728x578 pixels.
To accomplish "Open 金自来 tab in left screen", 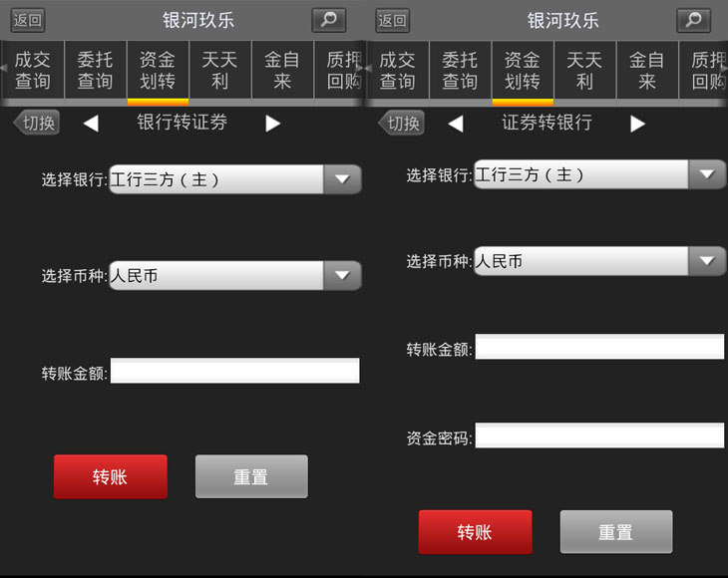I will [282, 70].
